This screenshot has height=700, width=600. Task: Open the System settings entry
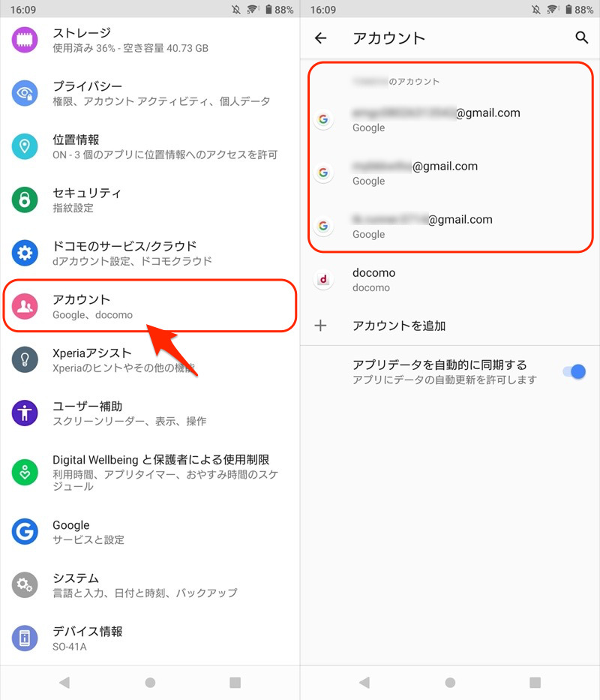tap(150, 584)
